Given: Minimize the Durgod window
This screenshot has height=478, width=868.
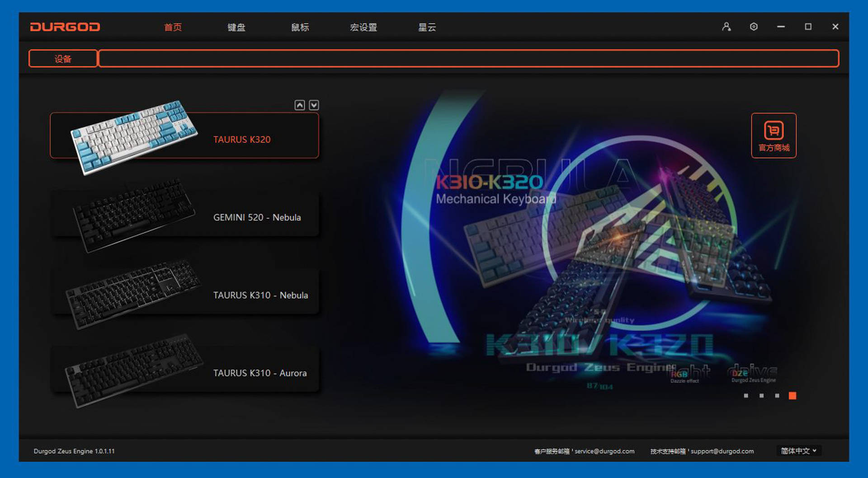Looking at the screenshot, I should click(x=781, y=27).
